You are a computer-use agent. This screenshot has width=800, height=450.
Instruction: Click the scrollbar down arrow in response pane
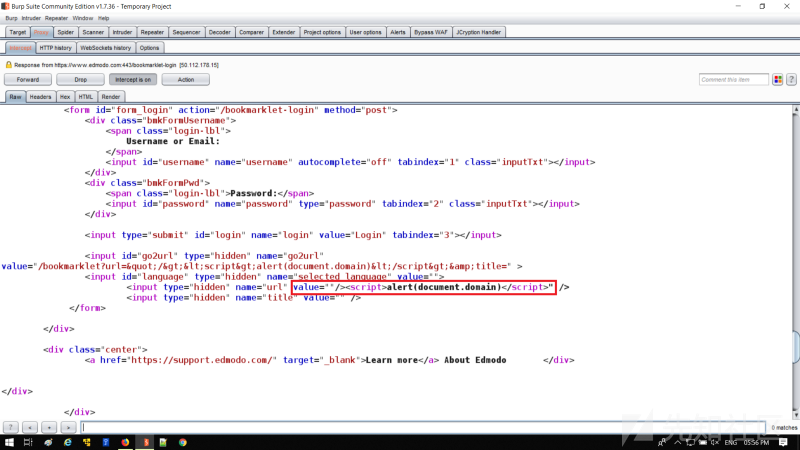pos(795,415)
